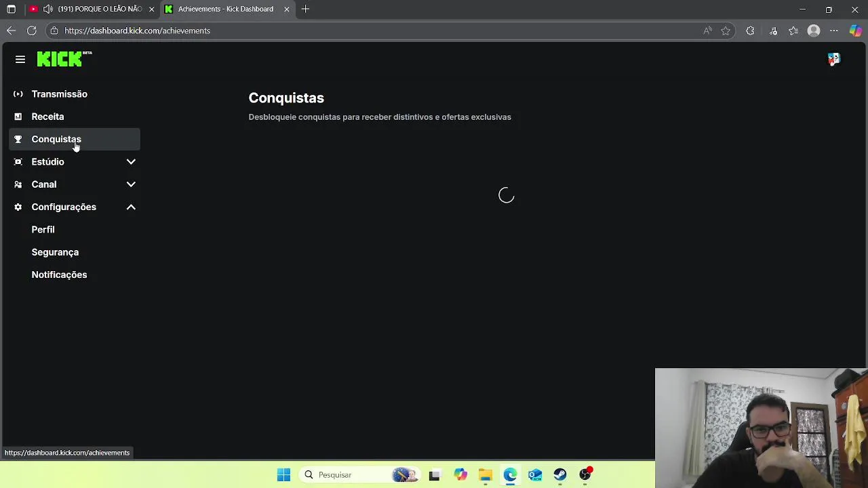Open media control music icon
The image size is (868, 488).
point(773,30)
